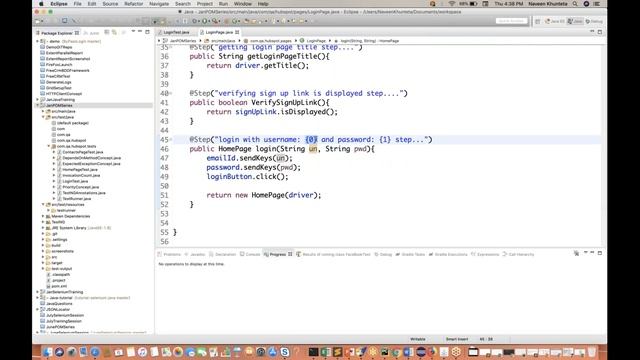This screenshot has width=640, height=360.
Task: Toggle fold marker at line 45
Action: tap(171, 140)
